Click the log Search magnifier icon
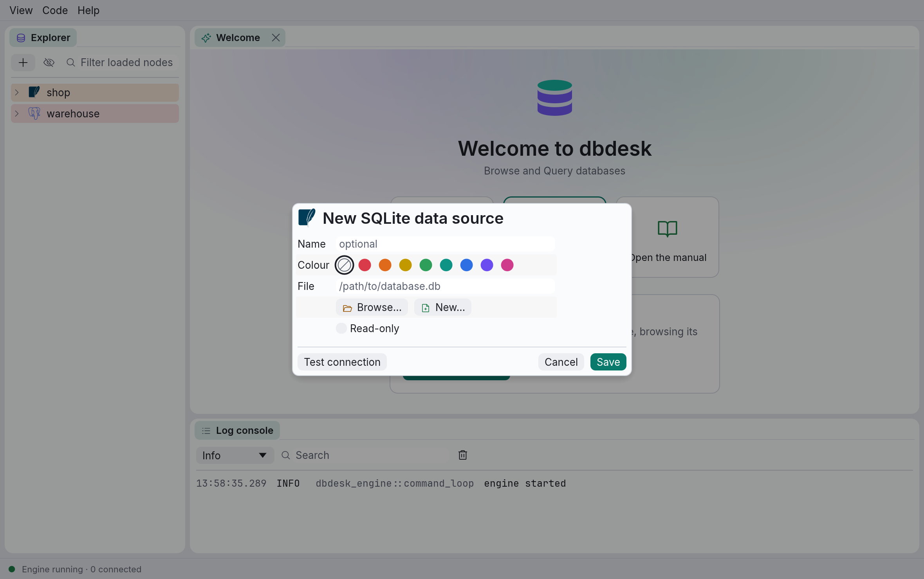924x579 pixels. 286,455
